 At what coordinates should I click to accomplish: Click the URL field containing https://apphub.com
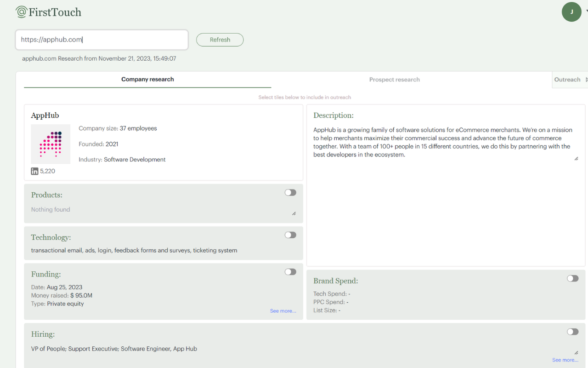[102, 40]
